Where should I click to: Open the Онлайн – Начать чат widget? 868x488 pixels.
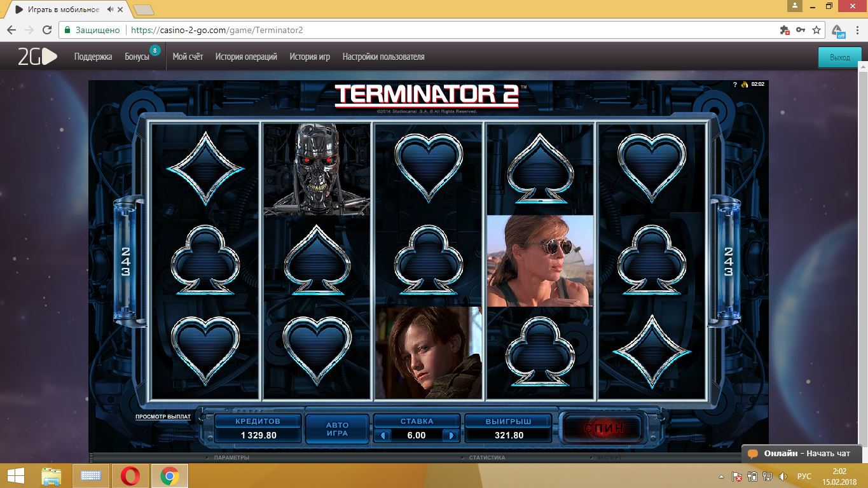801,454
